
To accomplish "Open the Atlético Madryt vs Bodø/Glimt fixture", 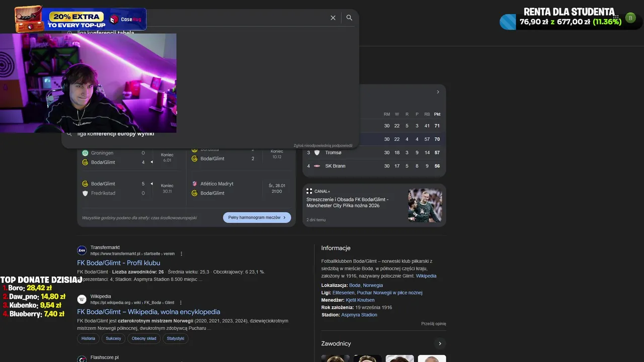I will click(x=240, y=189).
